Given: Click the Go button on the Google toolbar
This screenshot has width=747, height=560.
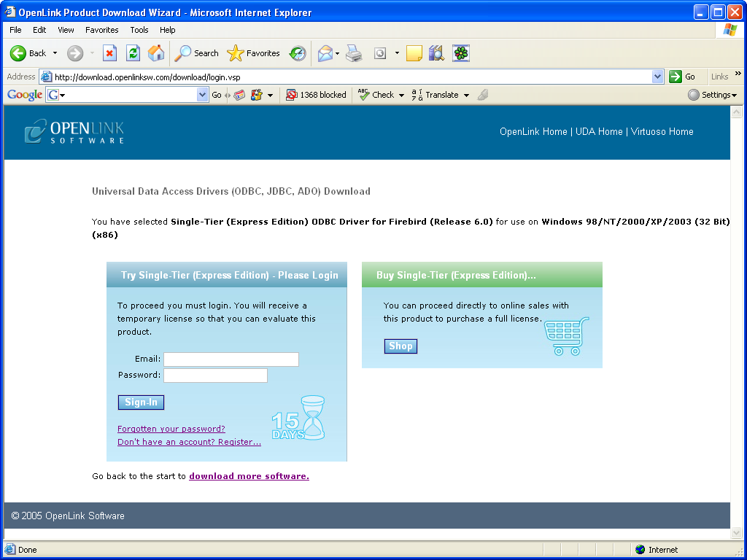Looking at the screenshot, I should pos(216,95).
